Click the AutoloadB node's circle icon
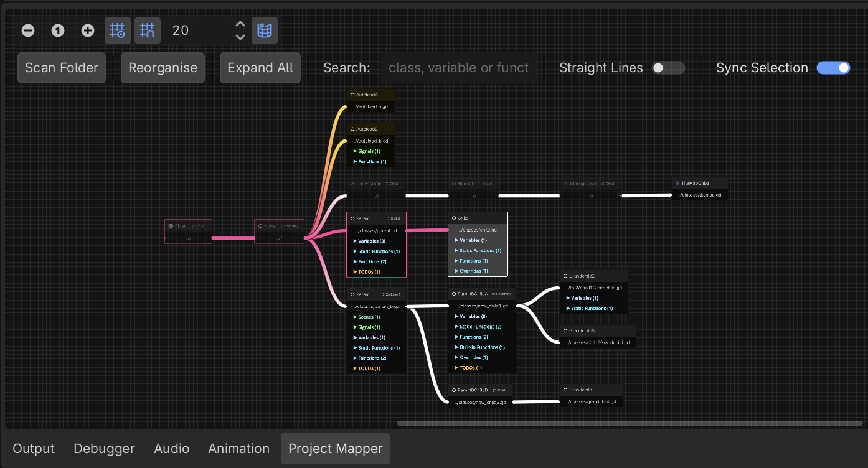The image size is (868, 468). pos(352,129)
